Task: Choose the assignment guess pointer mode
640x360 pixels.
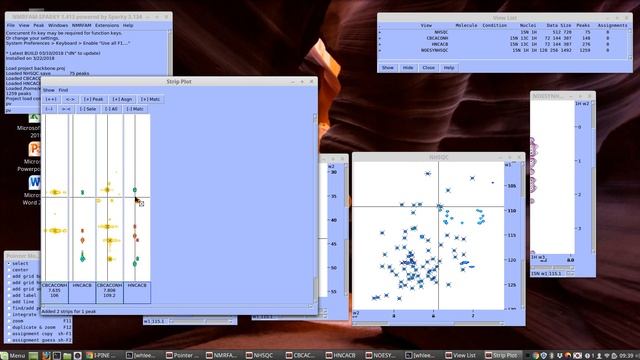Action: 9,340
